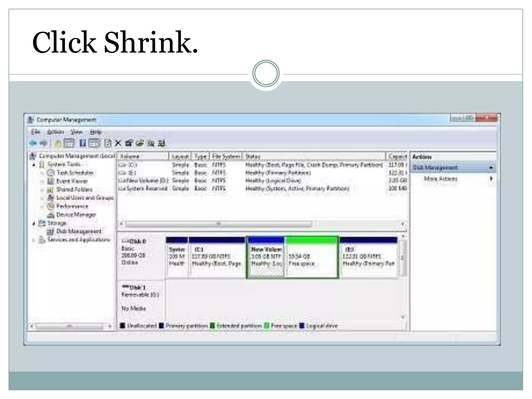Click the Properties icon right of X
The height and width of the screenshot is (399, 532).
(x=129, y=143)
